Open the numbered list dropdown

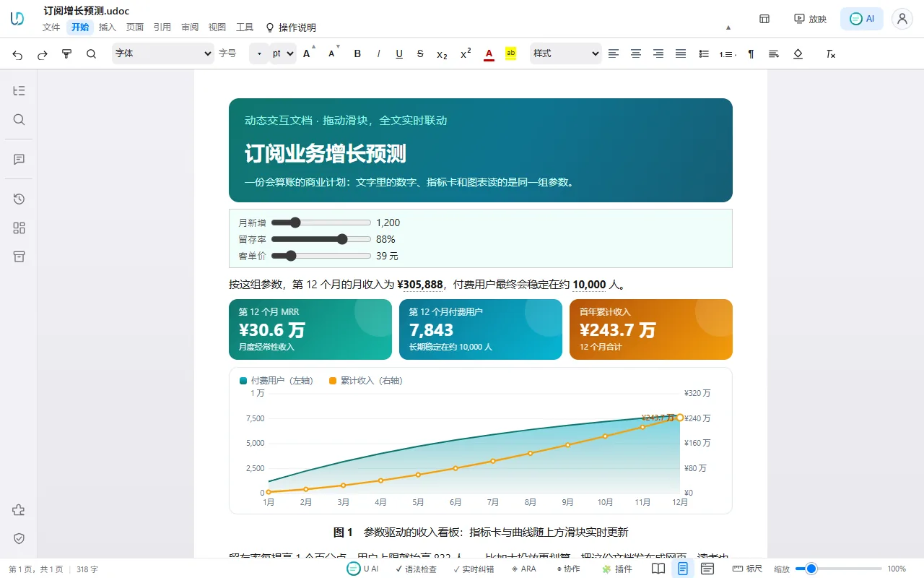(x=728, y=54)
